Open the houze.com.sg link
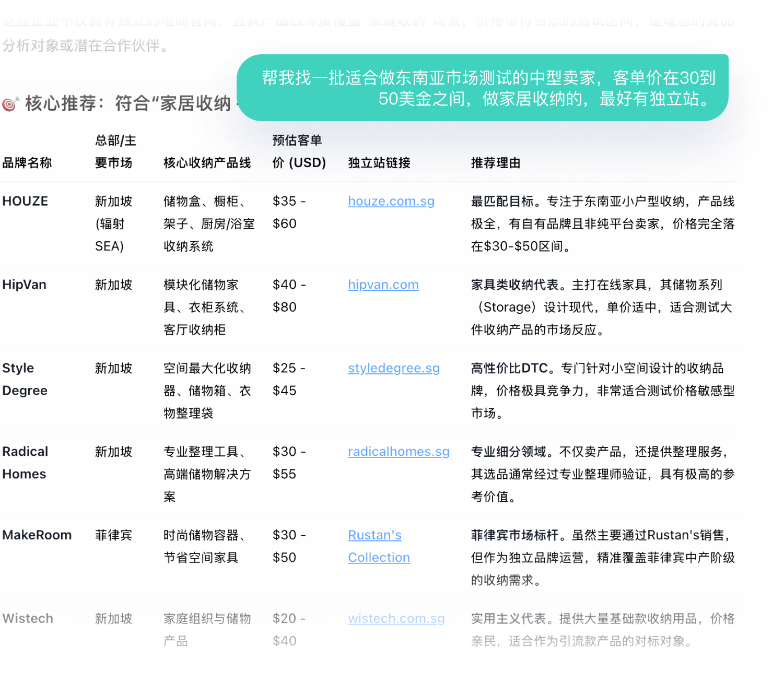The image size is (784, 684). 391,201
